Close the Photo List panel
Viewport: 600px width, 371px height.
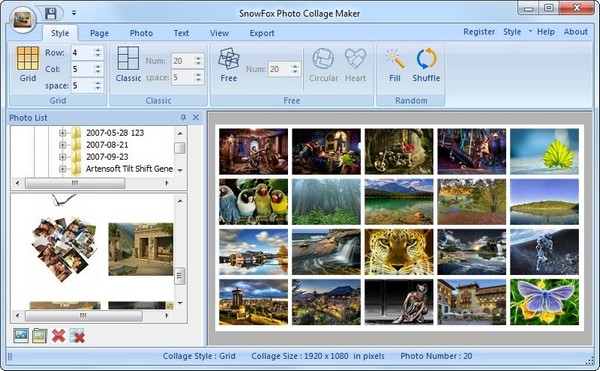[196, 117]
